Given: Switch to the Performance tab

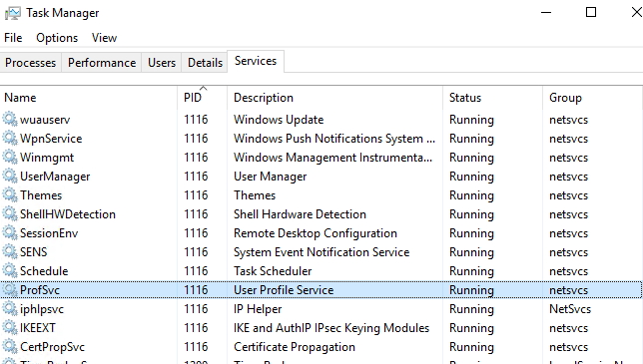Looking at the screenshot, I should (x=102, y=63).
